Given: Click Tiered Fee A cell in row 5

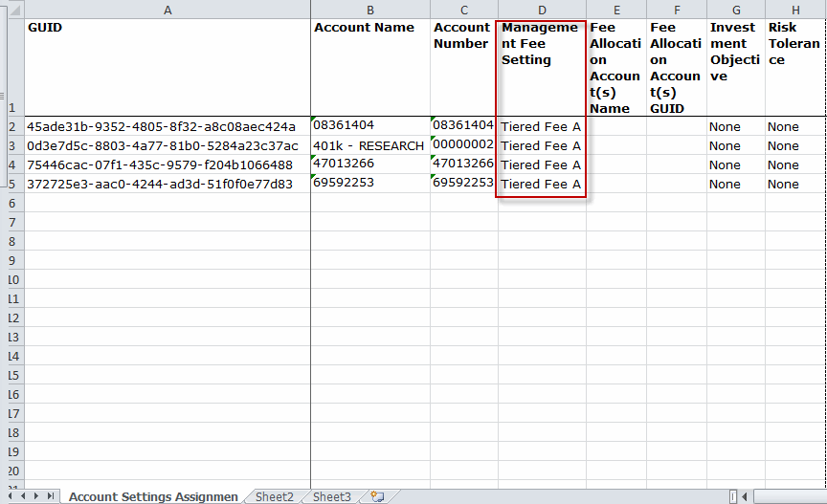Looking at the screenshot, I should (x=542, y=184).
